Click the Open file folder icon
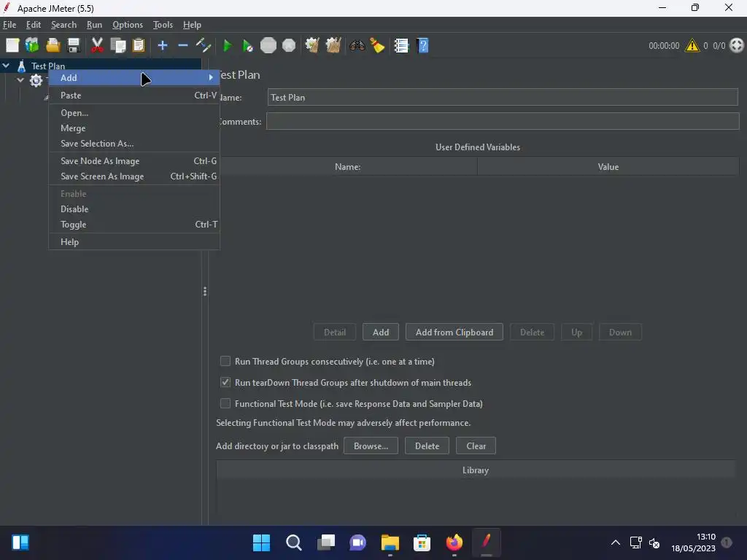 coord(53,46)
